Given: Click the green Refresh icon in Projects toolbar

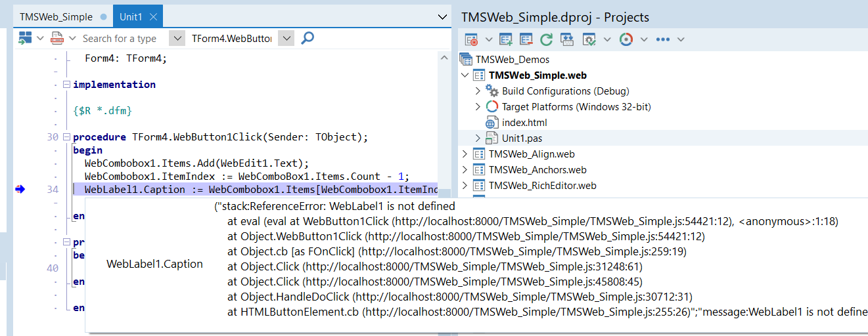Looking at the screenshot, I should [546, 39].
